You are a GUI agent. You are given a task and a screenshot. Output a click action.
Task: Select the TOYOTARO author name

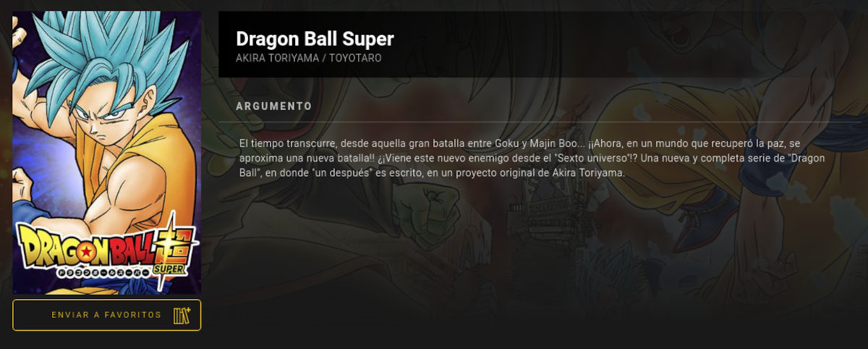(x=355, y=58)
